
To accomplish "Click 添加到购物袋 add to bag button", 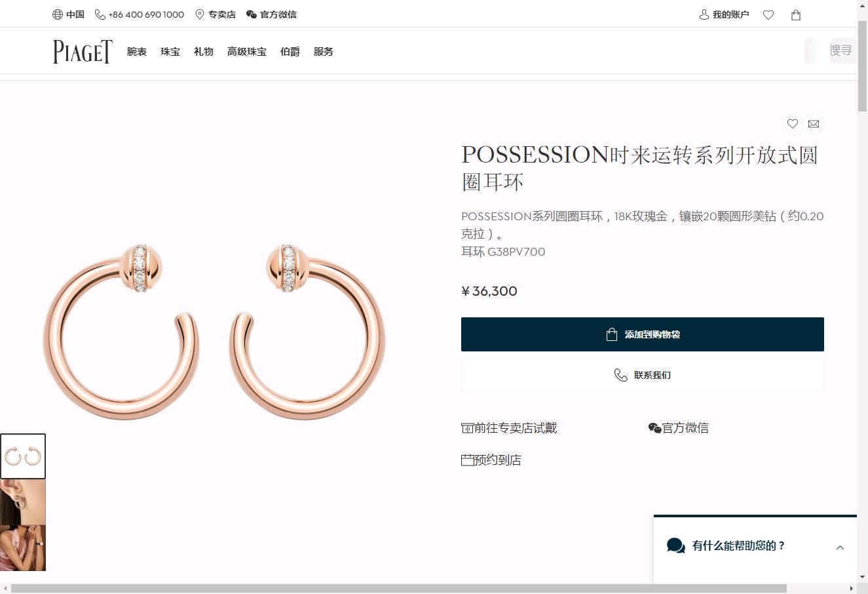I will coord(643,334).
